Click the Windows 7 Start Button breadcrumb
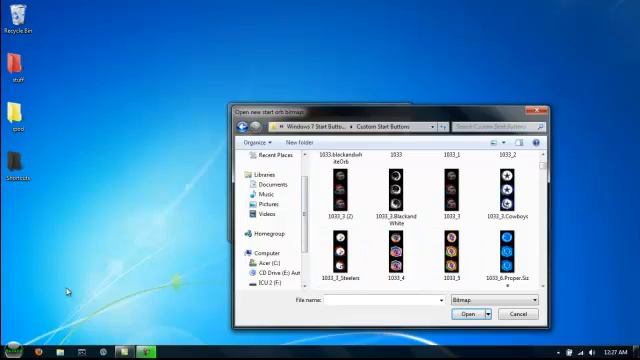This screenshot has height=360, width=640. coord(316,127)
